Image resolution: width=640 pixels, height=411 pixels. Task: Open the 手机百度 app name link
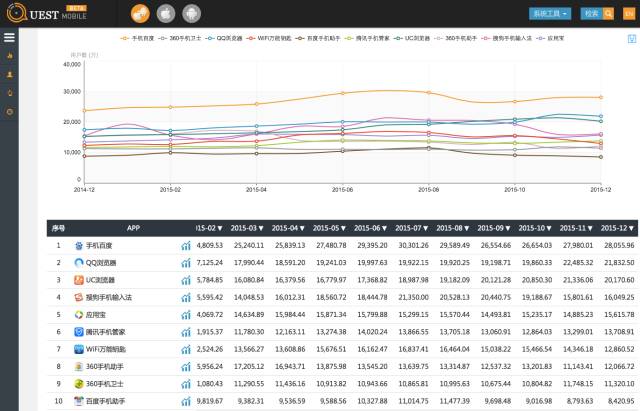coord(99,246)
